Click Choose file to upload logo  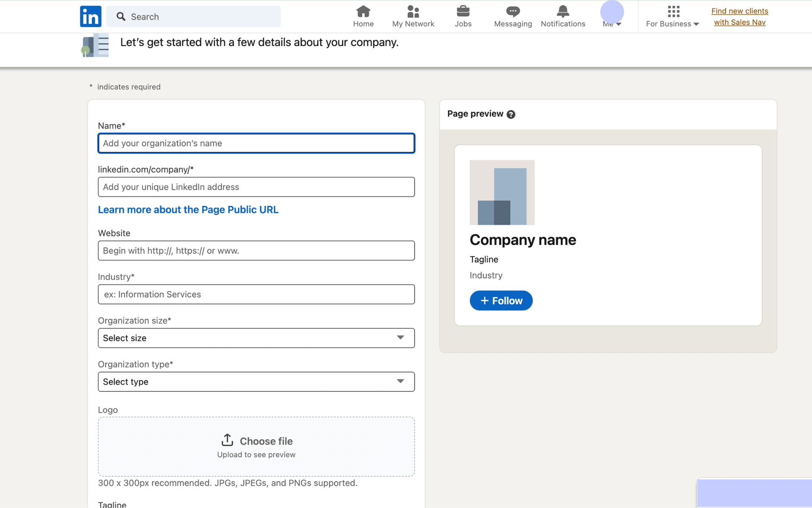click(256, 446)
